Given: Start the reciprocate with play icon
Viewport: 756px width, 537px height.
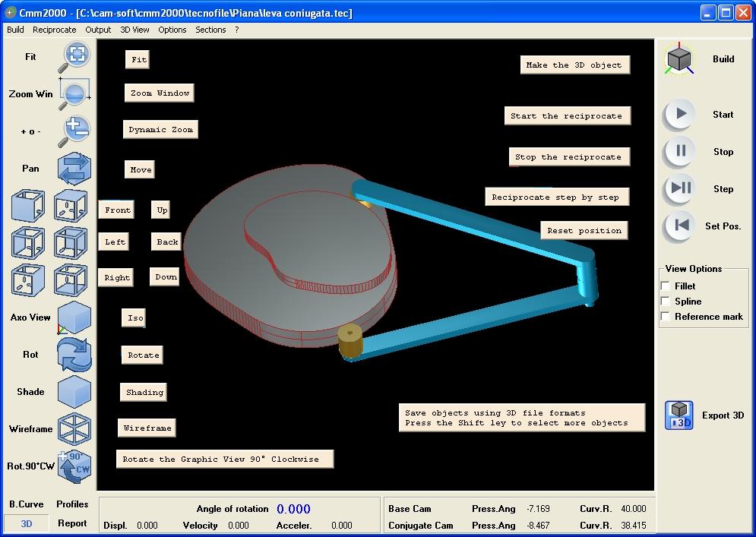Looking at the screenshot, I should tap(679, 114).
